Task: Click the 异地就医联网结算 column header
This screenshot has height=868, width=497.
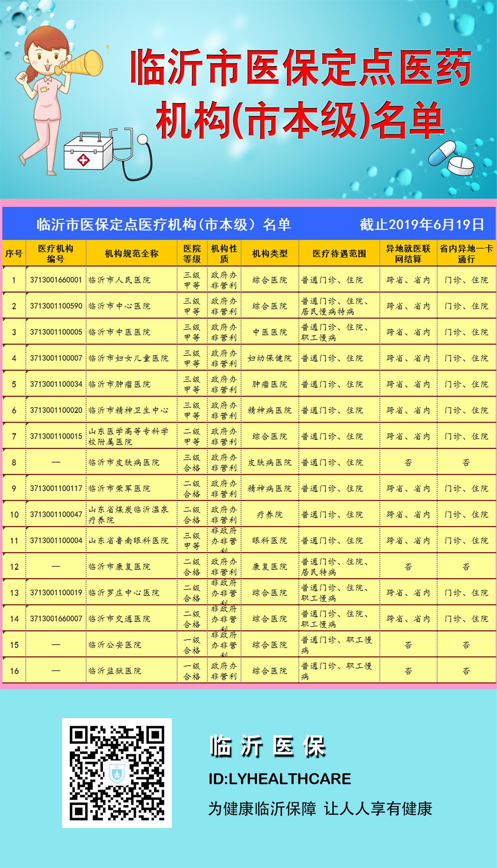Action: tap(408, 254)
